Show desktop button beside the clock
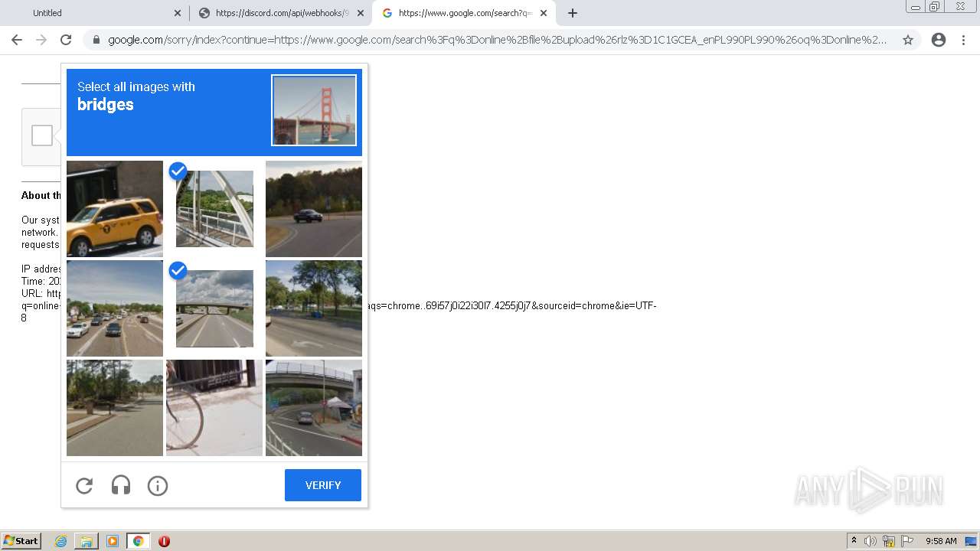 [971, 541]
